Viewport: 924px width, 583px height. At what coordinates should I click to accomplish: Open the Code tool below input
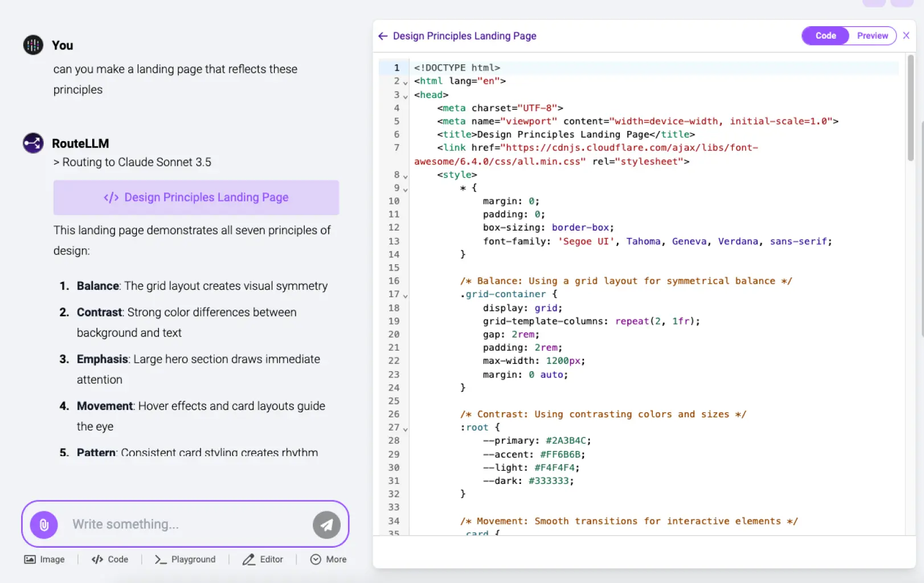[110, 560]
